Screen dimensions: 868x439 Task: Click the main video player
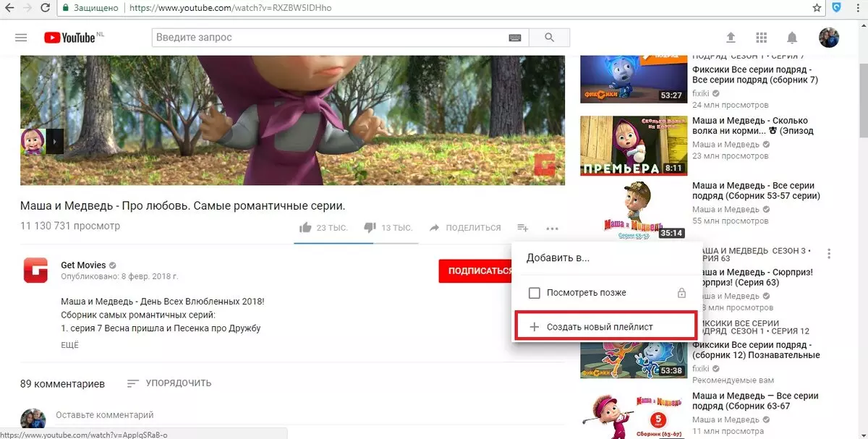tap(292, 119)
